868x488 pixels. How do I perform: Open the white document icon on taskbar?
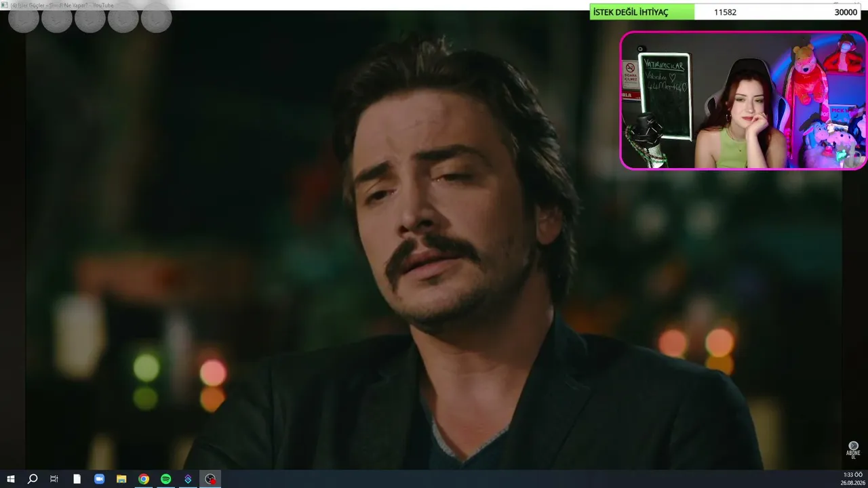tap(77, 479)
